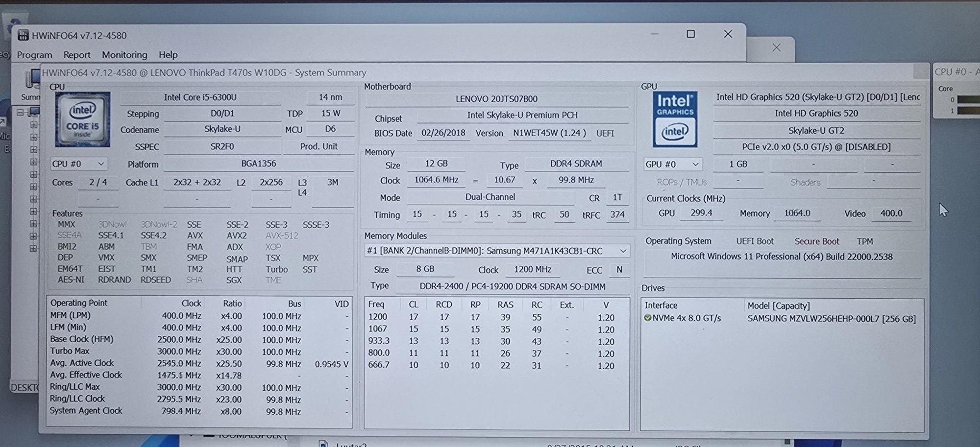Maximize the HWiNFO64 main window

coord(690,34)
